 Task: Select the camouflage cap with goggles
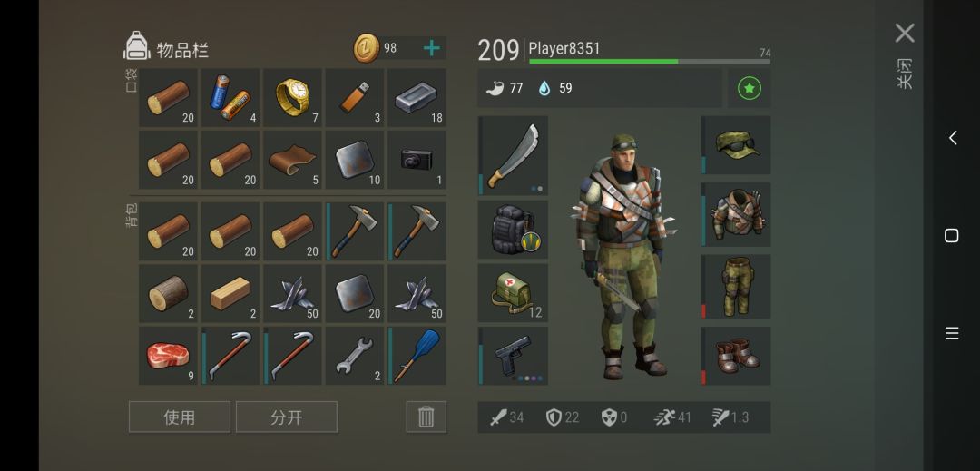click(736, 145)
